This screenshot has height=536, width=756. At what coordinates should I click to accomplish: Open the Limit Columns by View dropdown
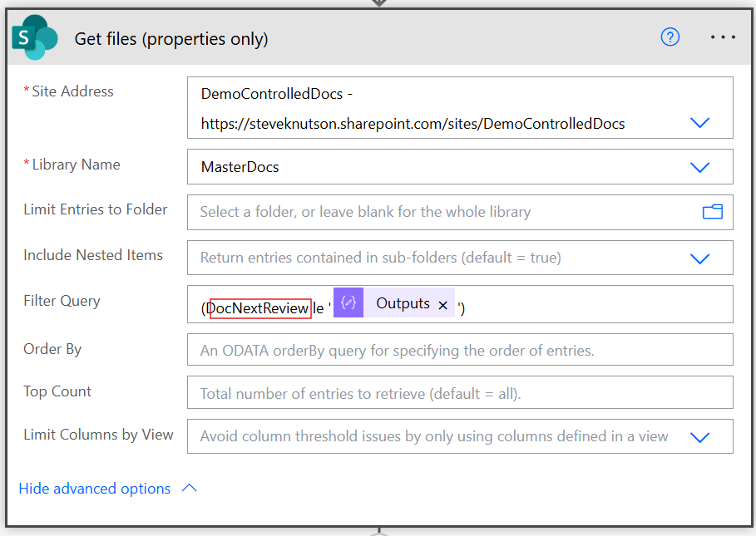699,436
